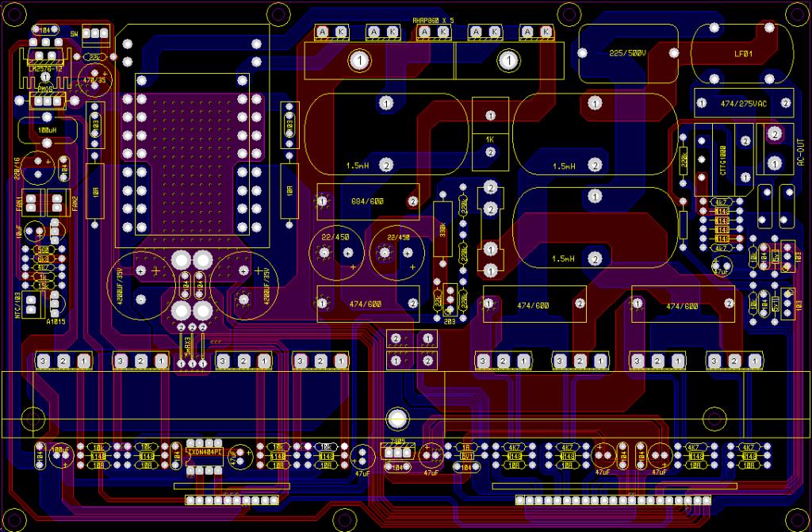Select the 10-pin header below IXDN404PI

click(x=232, y=500)
